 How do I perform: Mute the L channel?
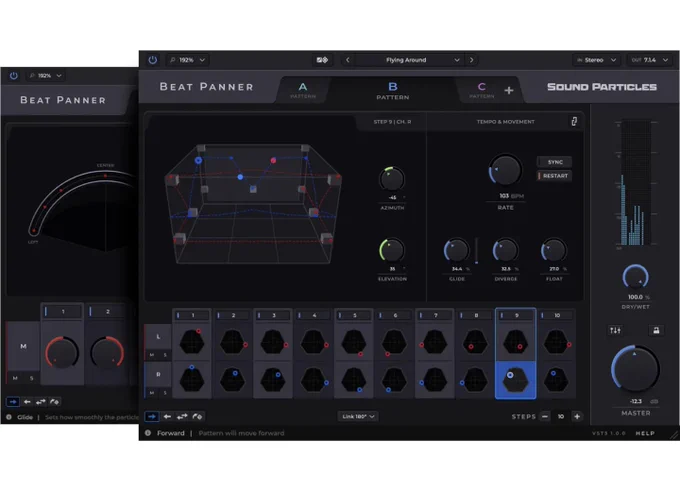tap(152, 355)
